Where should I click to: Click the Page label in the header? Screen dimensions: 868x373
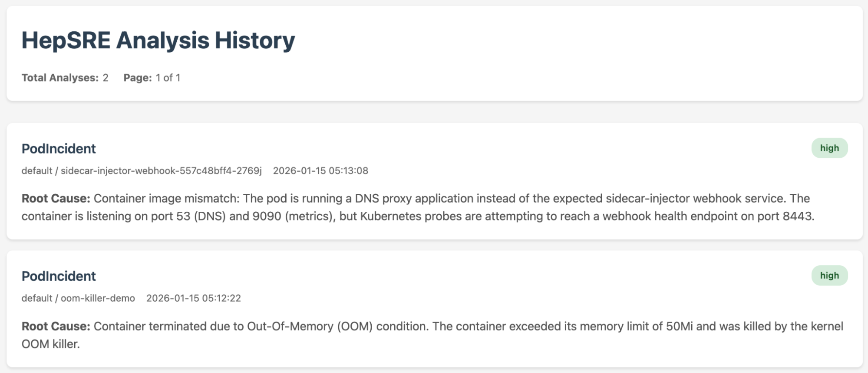pos(137,78)
